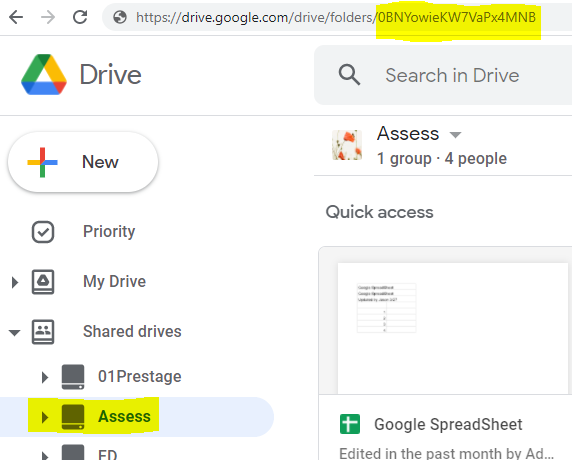Click the colorful plus icon in New
This screenshot has width=572, height=460.
tap(42, 162)
